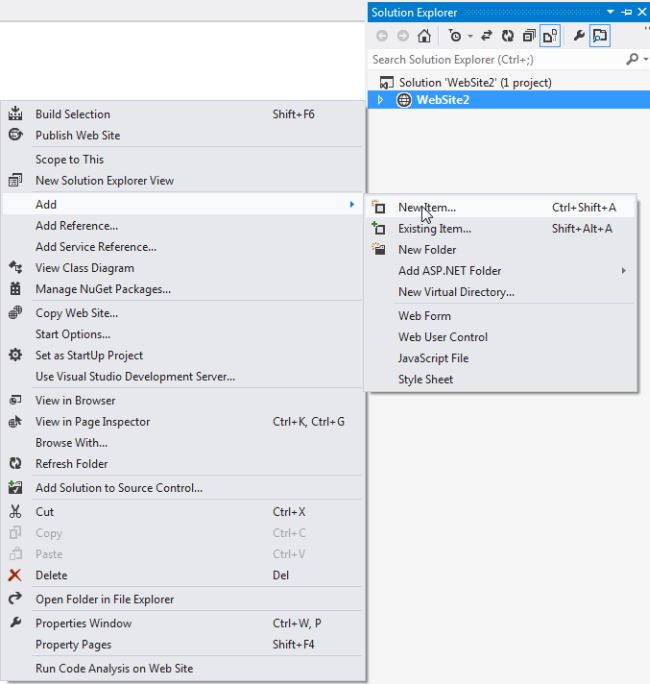Select Set as StartUp Project
This screenshot has height=684, width=650.
[x=183, y=356]
